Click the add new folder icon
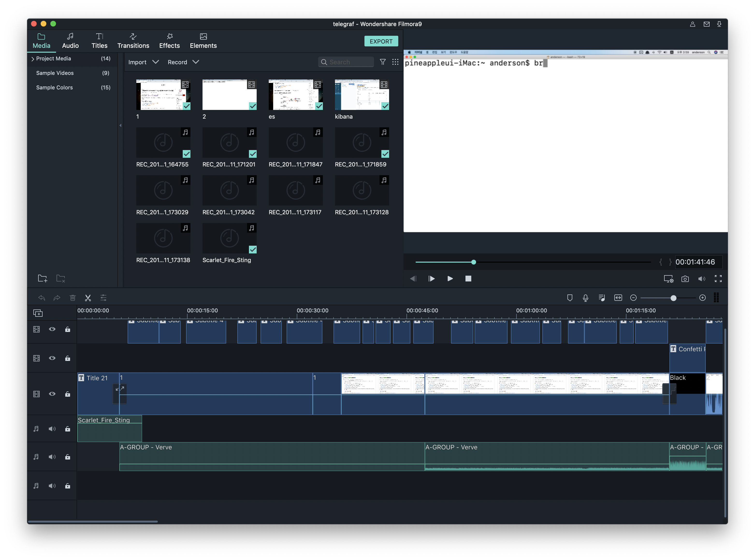 pos(42,278)
